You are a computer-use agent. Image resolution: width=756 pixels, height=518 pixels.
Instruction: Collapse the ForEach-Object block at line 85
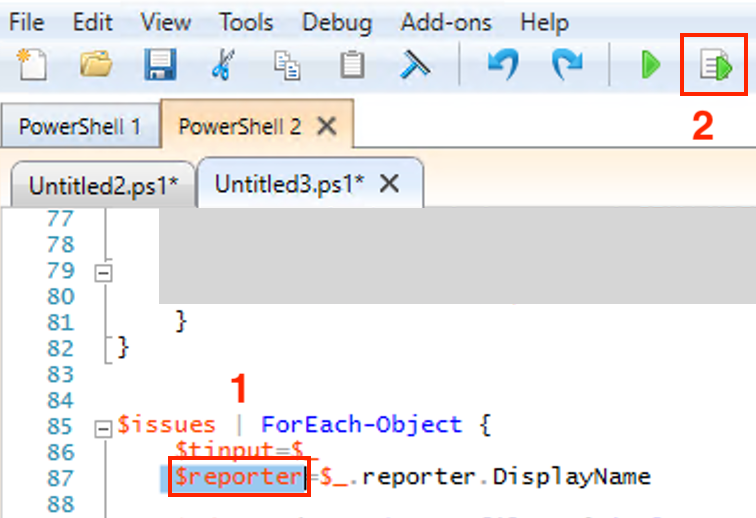coord(103,427)
